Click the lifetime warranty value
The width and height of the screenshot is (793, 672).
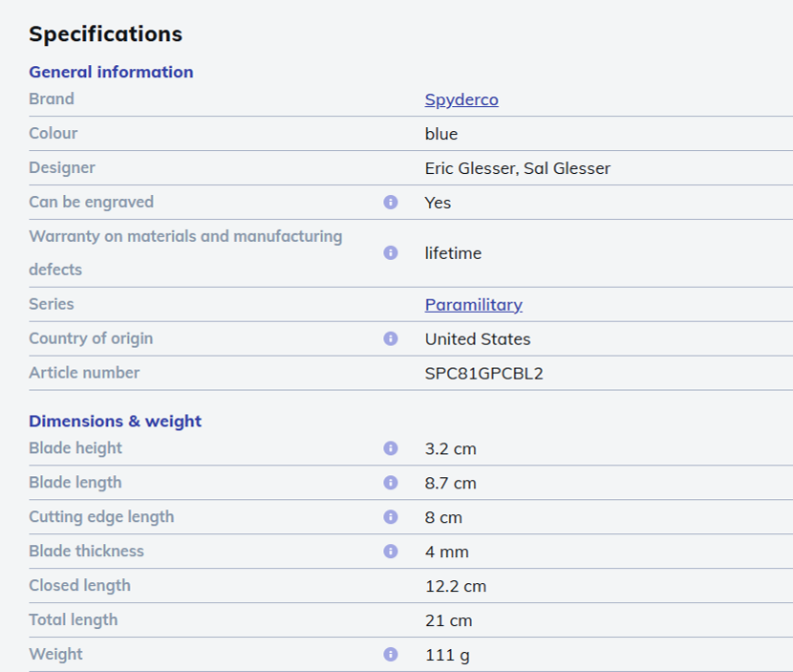[x=453, y=253]
